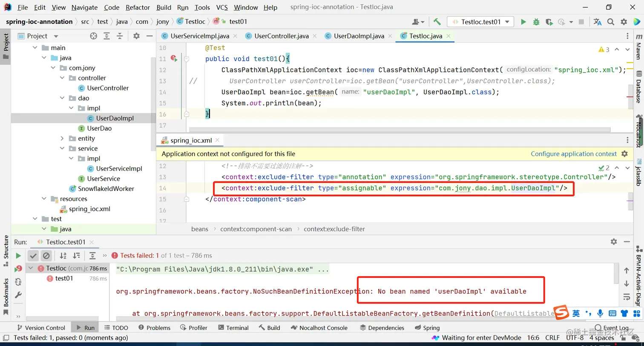Hide the Project tool window
The width and height of the screenshot is (644, 346).
pos(149,36)
